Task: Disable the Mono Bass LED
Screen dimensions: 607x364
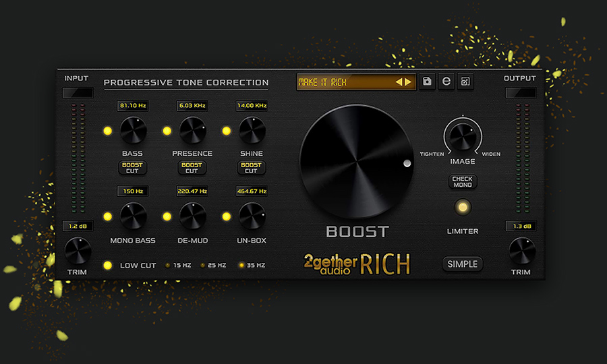Action: click(107, 216)
